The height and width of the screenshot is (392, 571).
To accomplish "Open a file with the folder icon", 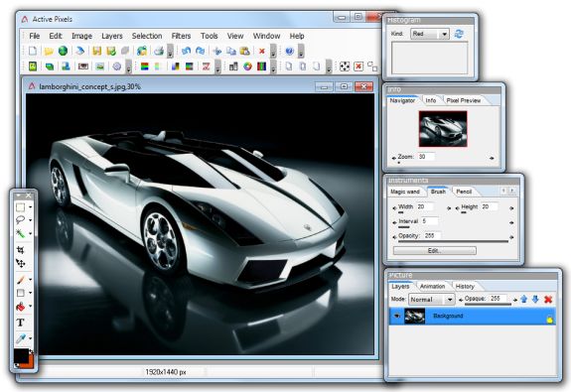I will [x=49, y=51].
